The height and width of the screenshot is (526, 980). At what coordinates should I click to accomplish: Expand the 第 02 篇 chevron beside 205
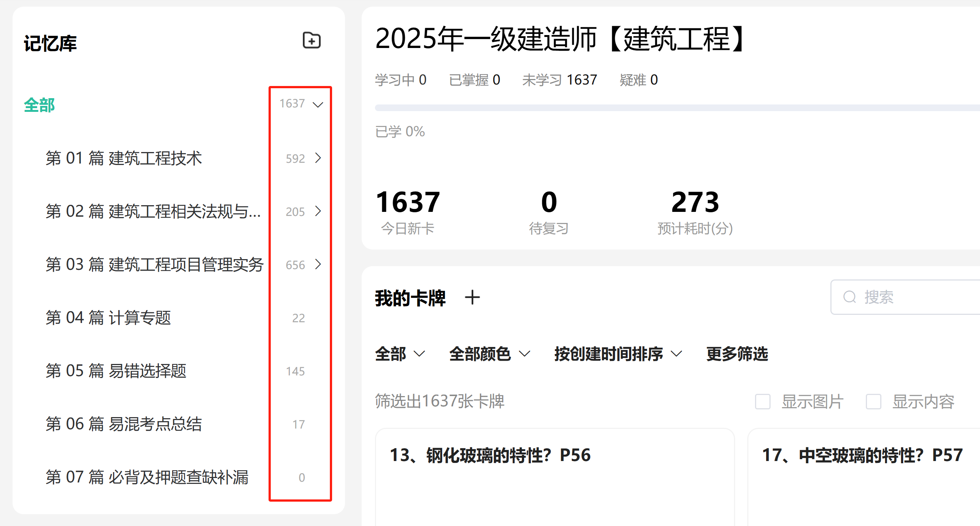tap(318, 211)
